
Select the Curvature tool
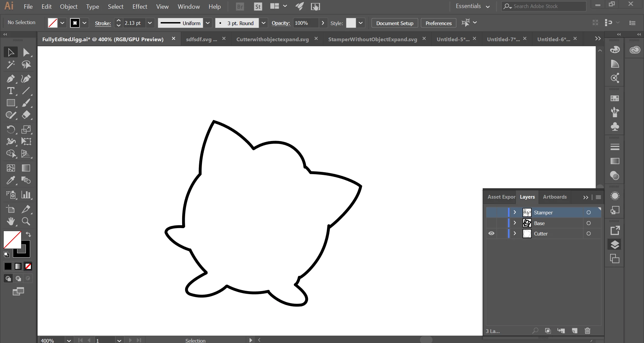pos(26,79)
